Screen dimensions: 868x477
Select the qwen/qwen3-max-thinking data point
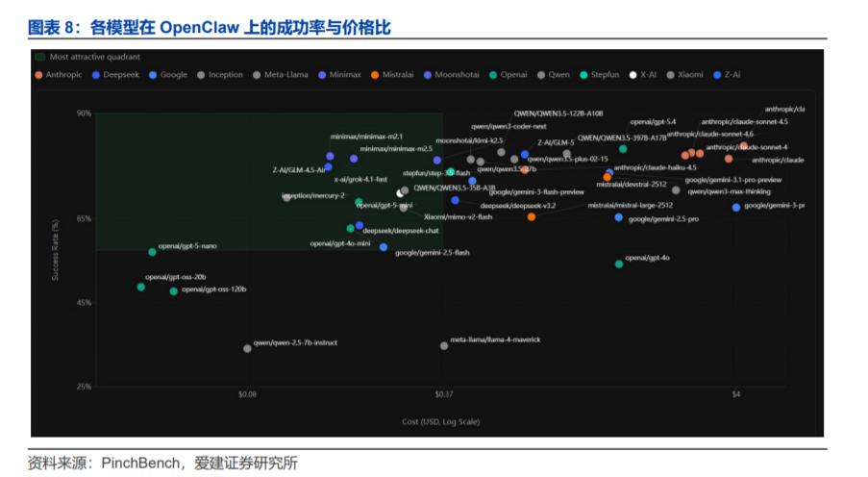pos(676,190)
